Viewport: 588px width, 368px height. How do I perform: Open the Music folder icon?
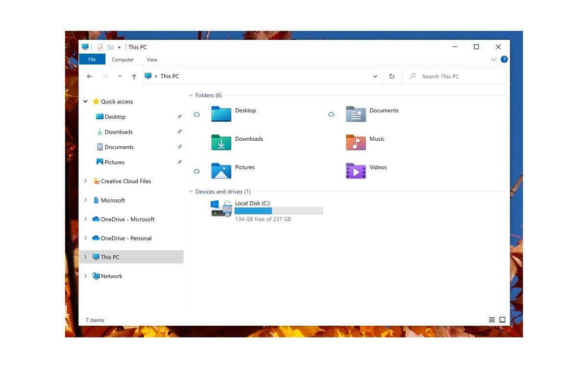point(356,142)
